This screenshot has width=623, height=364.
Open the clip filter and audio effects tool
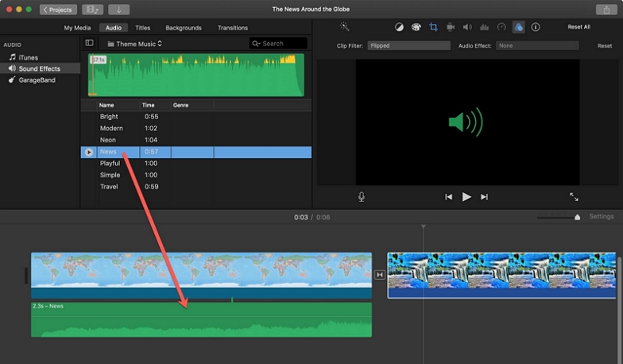tap(518, 27)
